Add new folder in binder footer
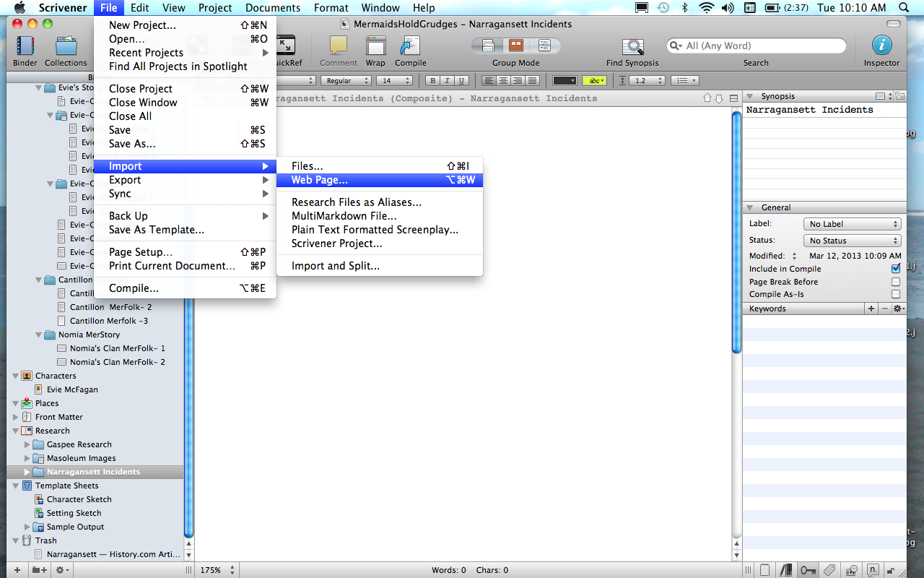 [39, 570]
